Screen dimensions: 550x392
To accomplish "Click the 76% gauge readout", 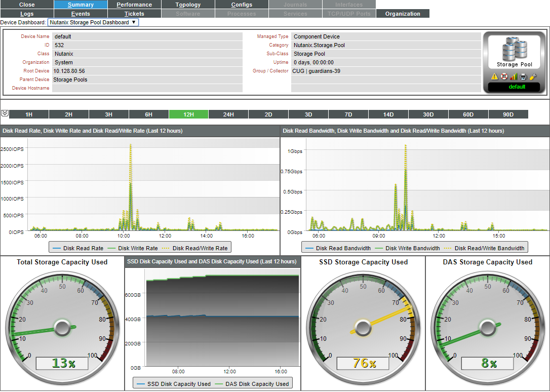I will point(363,363).
